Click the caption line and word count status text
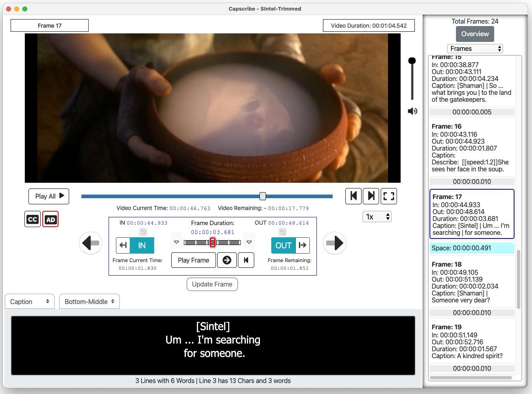Viewport: 532px width, 394px height. coord(213,381)
